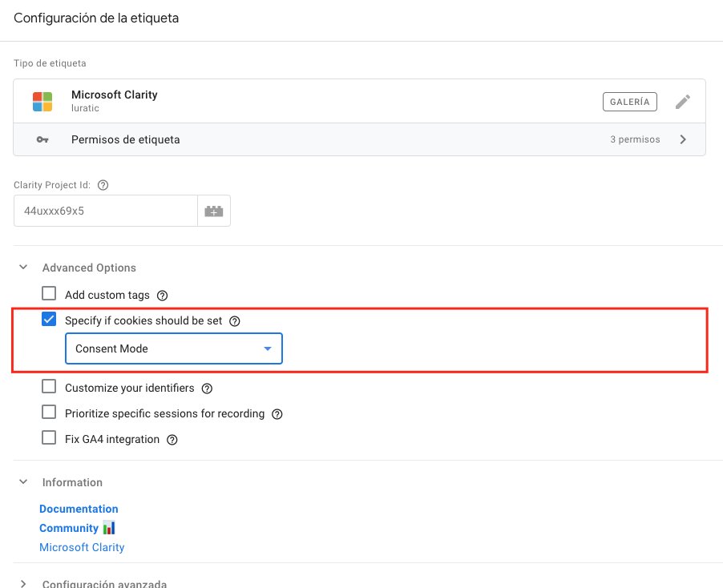
Task: Show help for Add custom tags
Action: click(x=162, y=296)
